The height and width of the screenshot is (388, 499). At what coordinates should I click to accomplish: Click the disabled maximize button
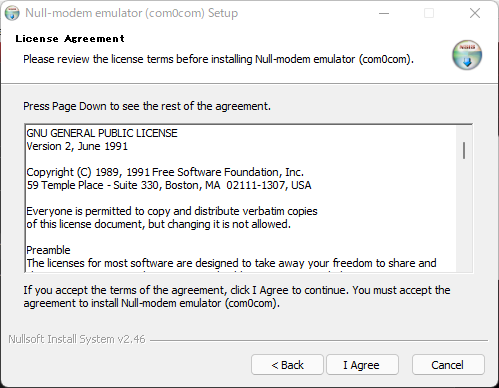429,13
